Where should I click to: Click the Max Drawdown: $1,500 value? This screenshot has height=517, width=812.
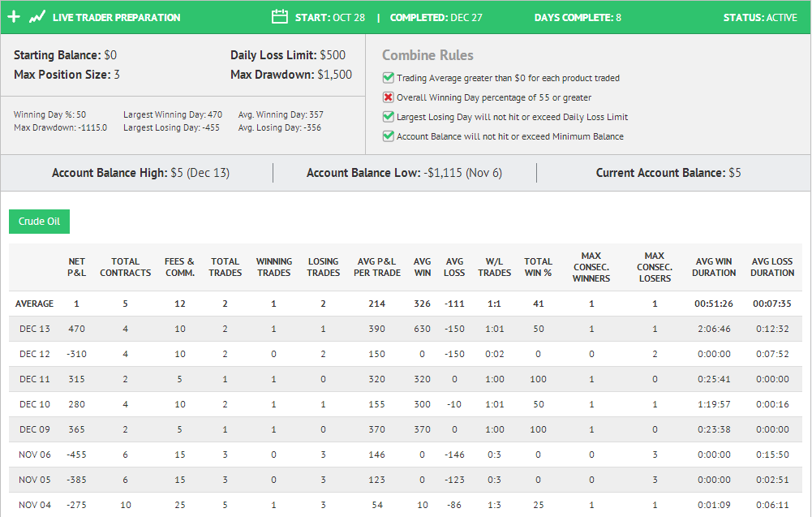point(291,75)
